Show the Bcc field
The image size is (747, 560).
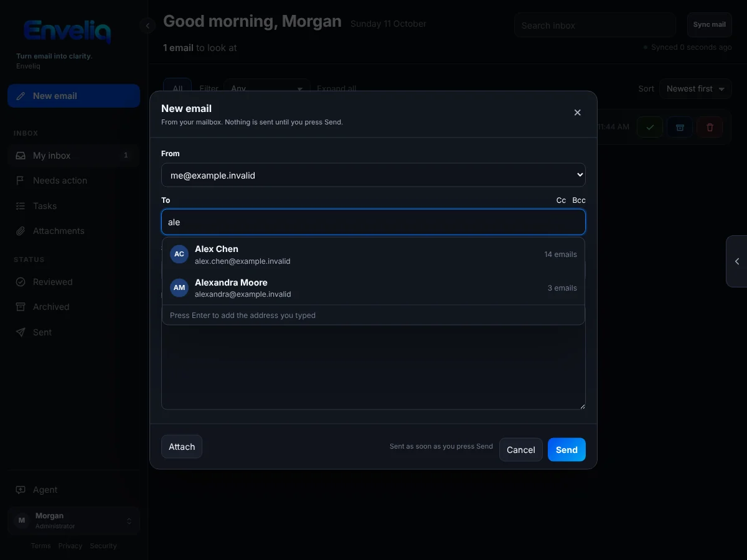(x=579, y=200)
